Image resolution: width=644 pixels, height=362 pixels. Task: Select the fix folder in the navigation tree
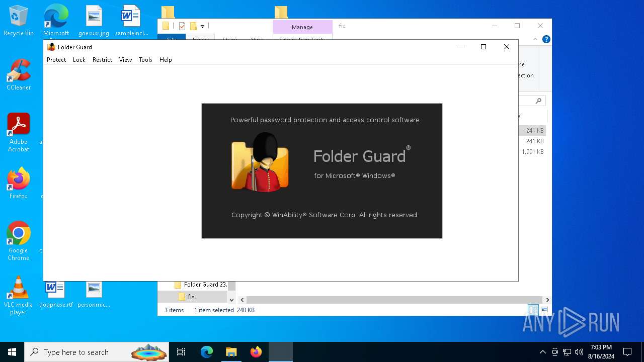[191, 297]
